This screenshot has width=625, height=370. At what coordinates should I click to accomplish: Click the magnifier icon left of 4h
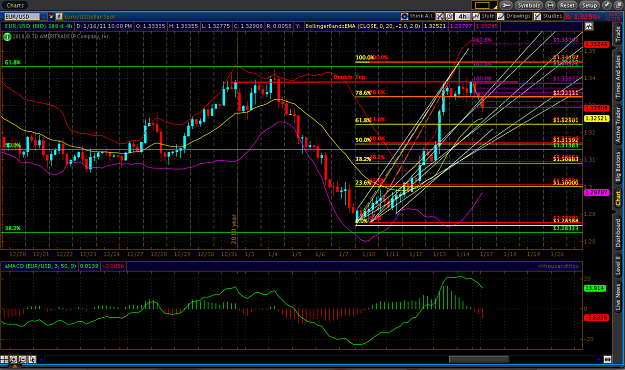point(449,16)
